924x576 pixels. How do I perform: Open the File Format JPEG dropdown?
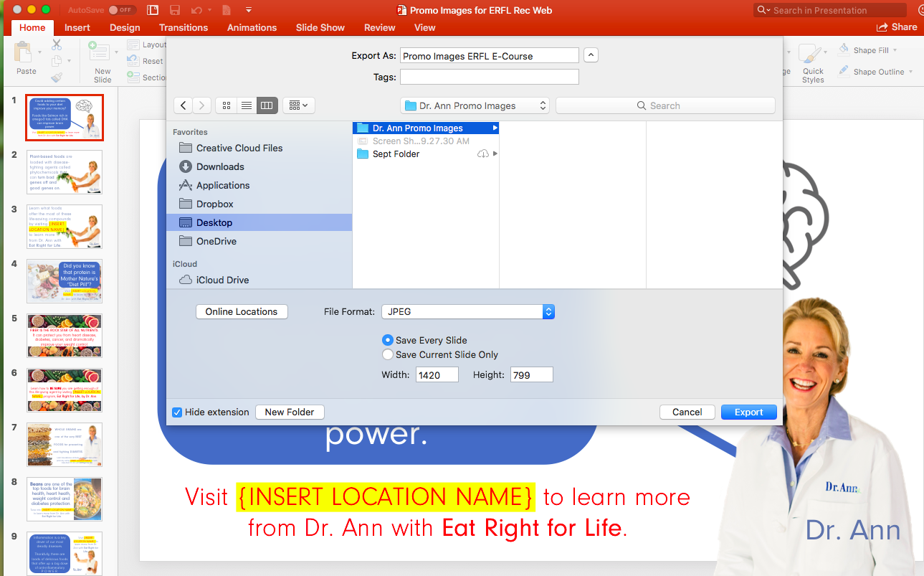pyautogui.click(x=468, y=311)
